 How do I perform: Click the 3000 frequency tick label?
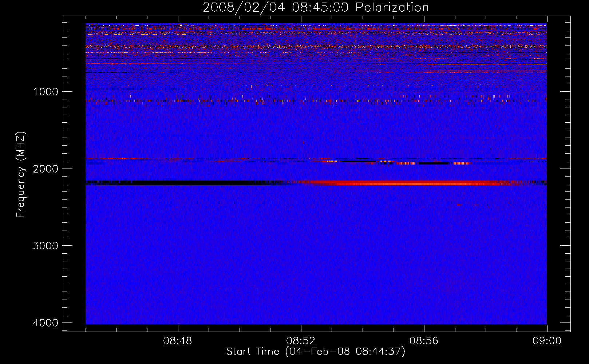pos(46,246)
